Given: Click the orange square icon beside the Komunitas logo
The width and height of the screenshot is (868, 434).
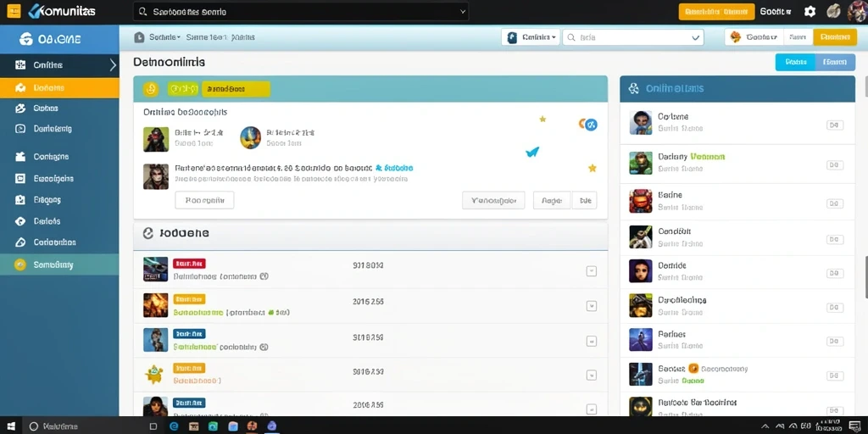Looking at the screenshot, I should (14, 10).
